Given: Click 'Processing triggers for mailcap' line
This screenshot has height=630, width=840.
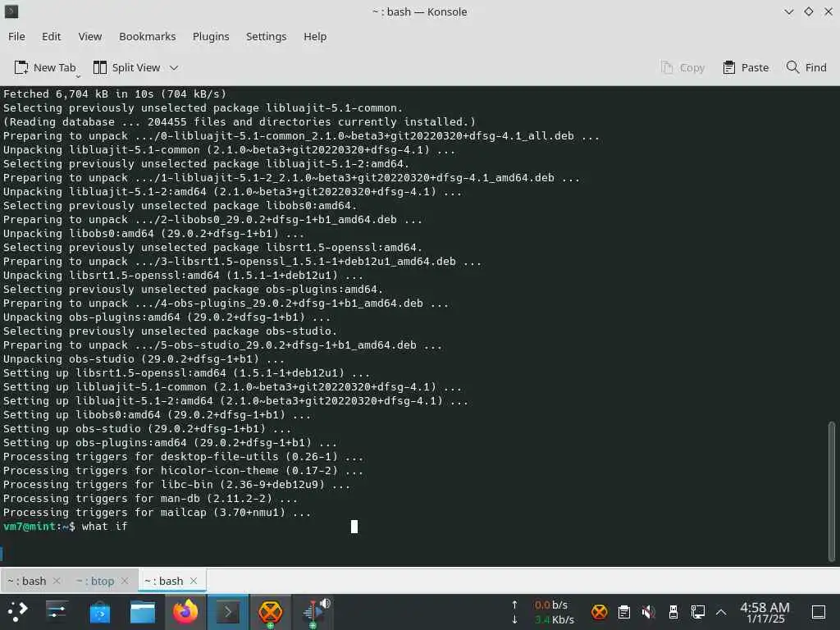Looking at the screenshot, I should coord(157,512).
